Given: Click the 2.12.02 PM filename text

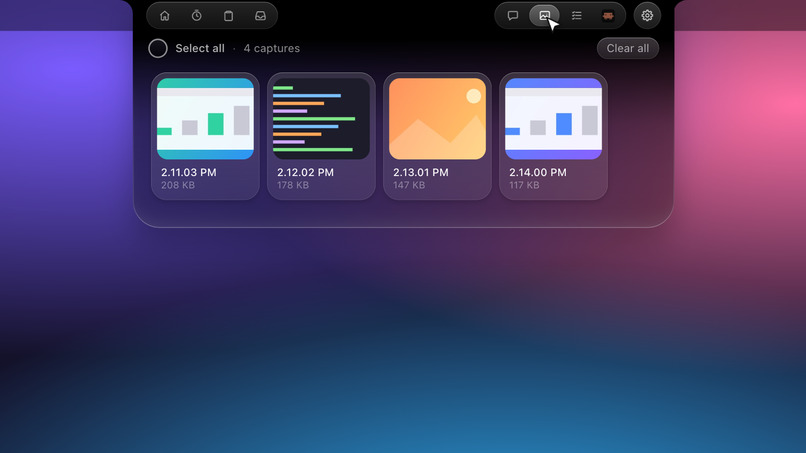Looking at the screenshot, I should (x=305, y=172).
